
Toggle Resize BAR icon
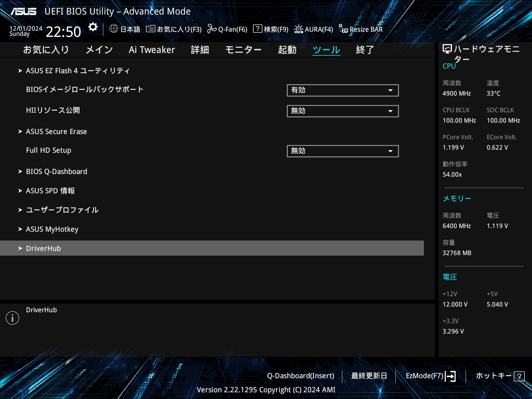(343, 29)
